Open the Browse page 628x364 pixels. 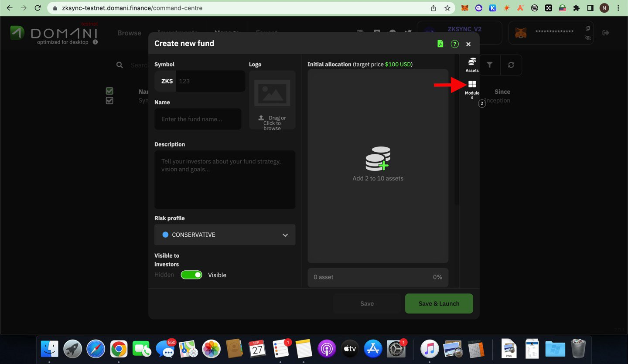(129, 33)
